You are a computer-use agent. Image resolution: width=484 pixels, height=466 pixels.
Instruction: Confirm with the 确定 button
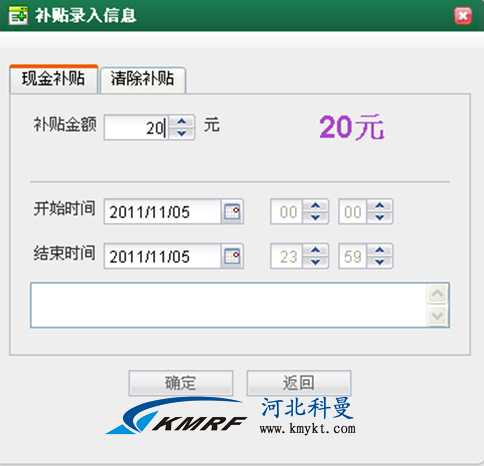[x=181, y=383]
